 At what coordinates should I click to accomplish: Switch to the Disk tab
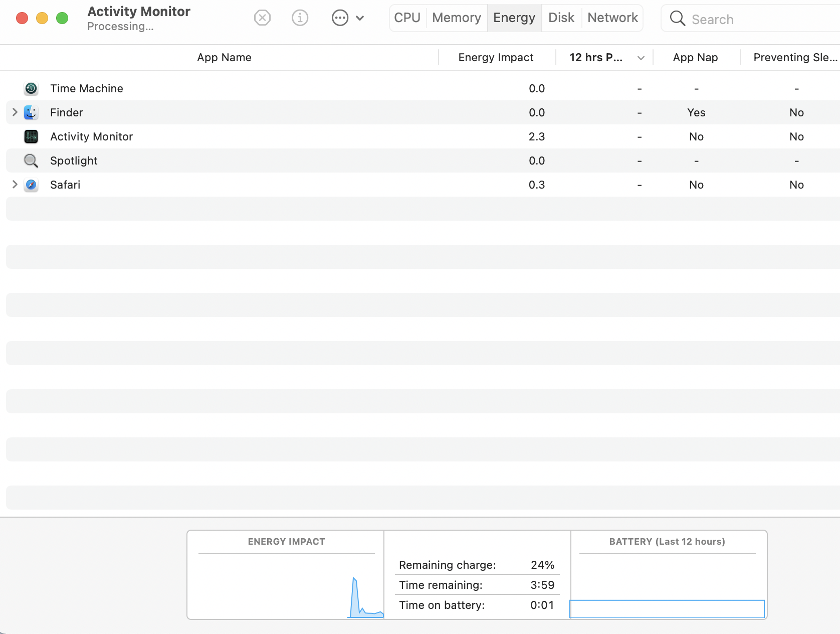(561, 18)
